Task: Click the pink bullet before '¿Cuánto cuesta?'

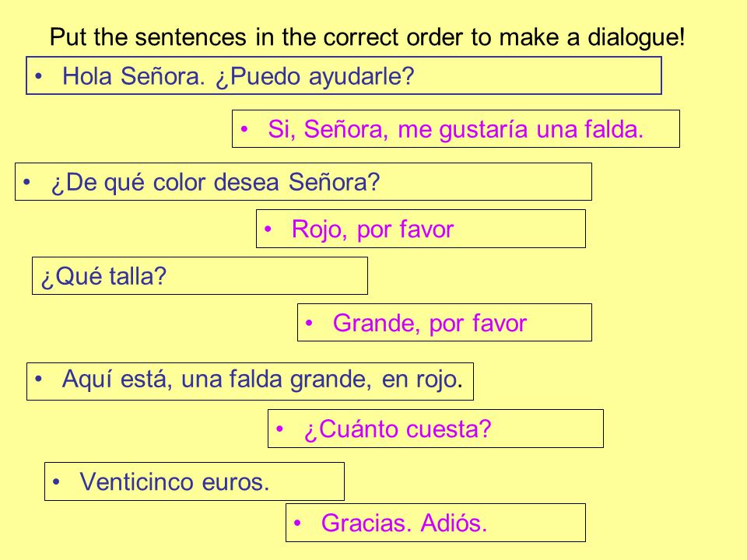Action: point(280,429)
